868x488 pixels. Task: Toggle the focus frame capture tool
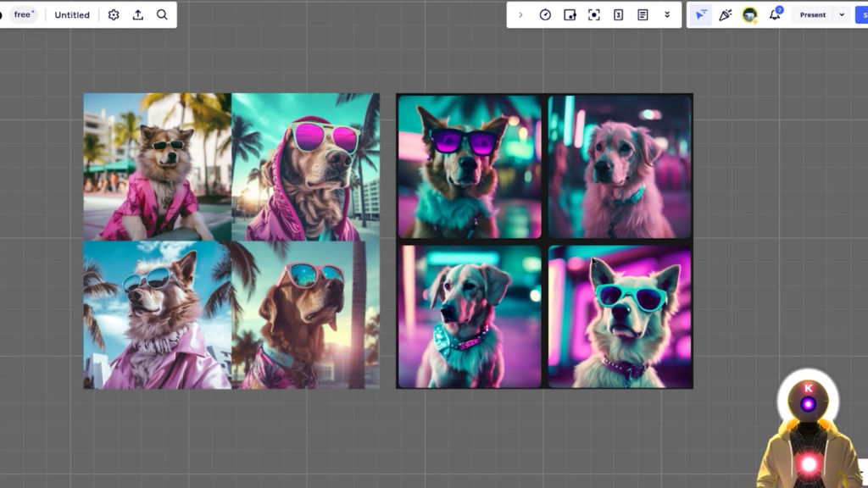pos(594,14)
